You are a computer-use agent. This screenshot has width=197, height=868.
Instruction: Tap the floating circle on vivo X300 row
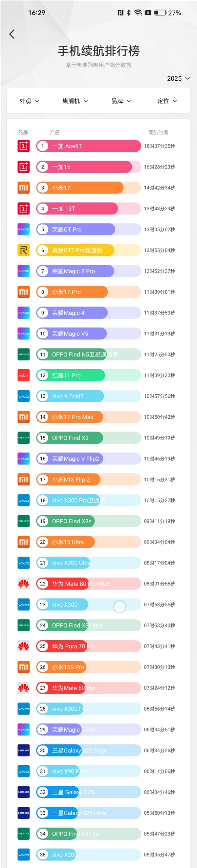[120, 607]
